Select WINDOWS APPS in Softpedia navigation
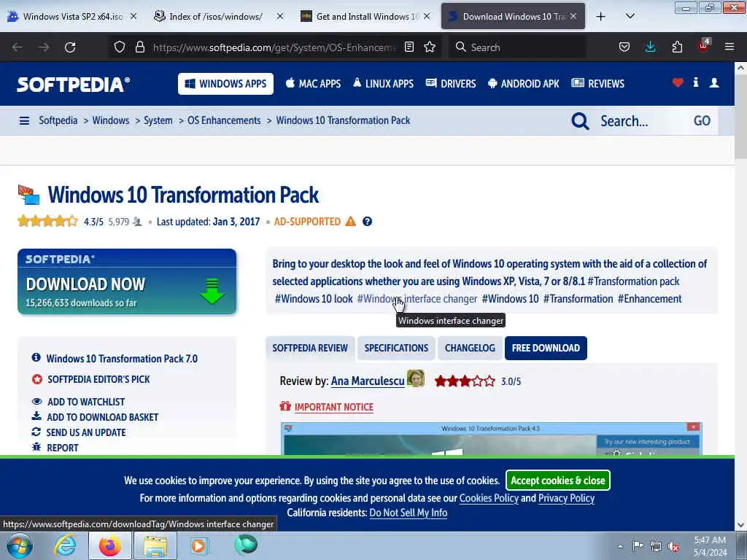The image size is (747, 560). click(x=226, y=84)
